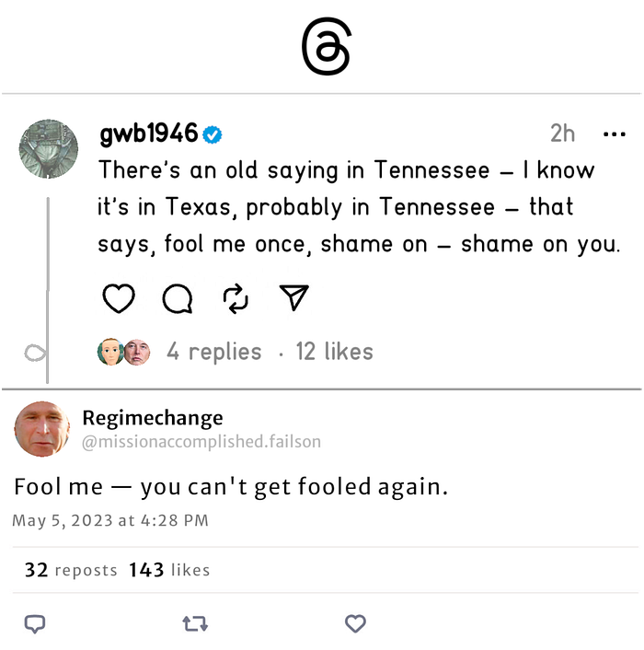Open the gwb1946 username link
This screenshot has height=650, width=644.
pos(149,133)
